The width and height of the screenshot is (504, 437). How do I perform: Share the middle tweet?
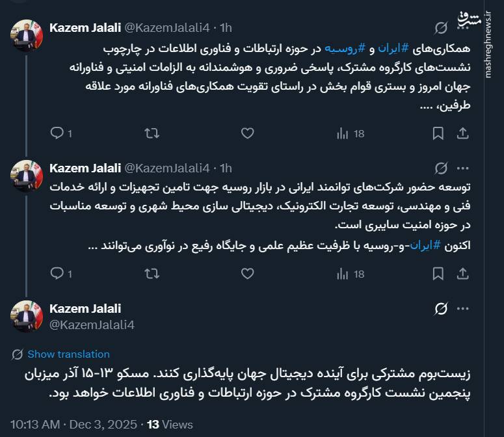point(463,274)
